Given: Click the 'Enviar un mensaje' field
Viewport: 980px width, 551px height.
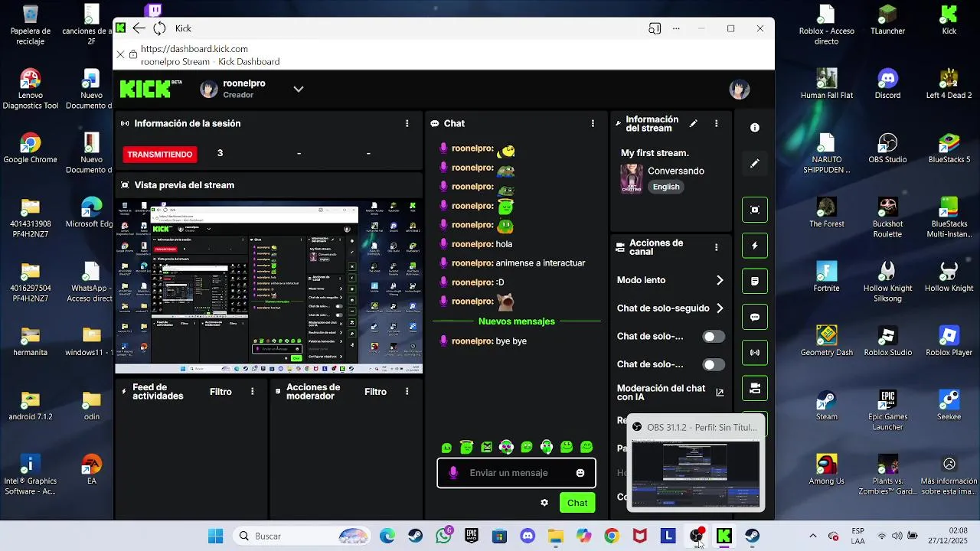Looking at the screenshot, I should 516,473.
